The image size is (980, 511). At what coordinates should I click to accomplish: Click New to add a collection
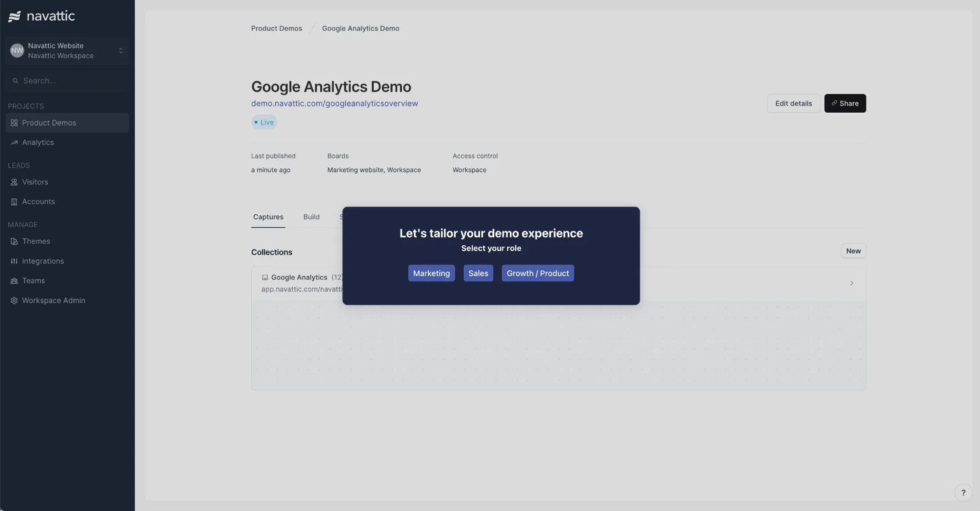pos(853,251)
